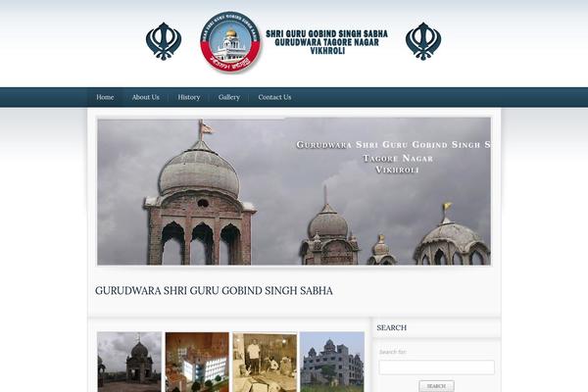
Task: Click the Shri Guru Gobind Singh Sabha header title
Action: coord(326,42)
